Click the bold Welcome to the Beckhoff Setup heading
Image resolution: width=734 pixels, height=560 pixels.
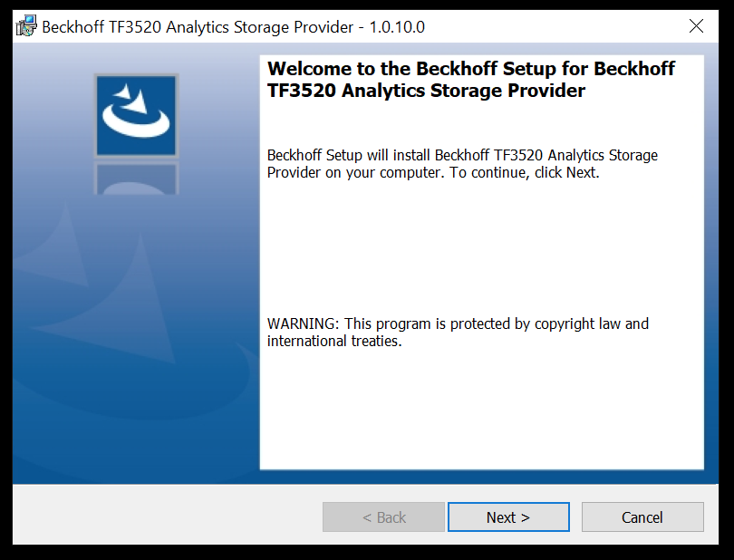click(x=471, y=79)
